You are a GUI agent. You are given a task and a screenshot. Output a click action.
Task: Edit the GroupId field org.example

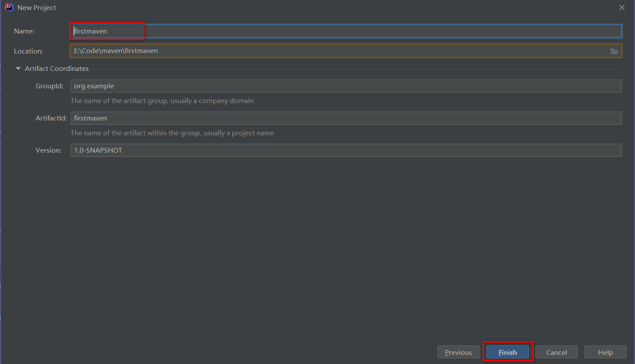coord(346,86)
